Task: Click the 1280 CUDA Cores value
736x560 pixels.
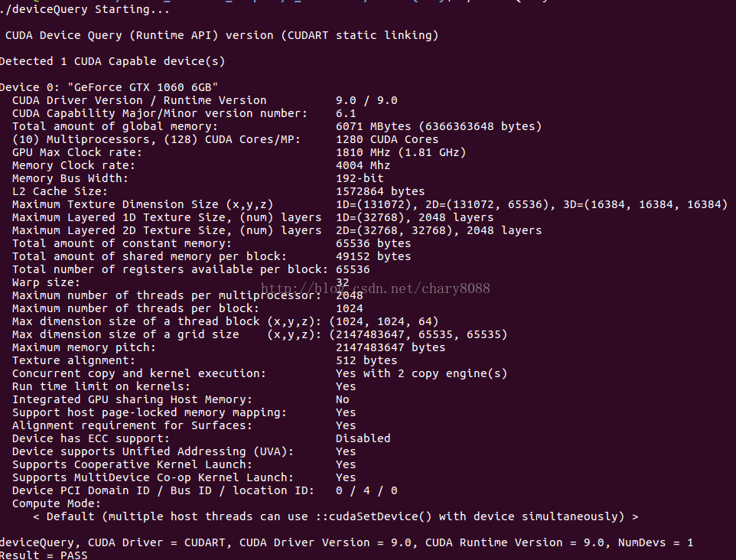Action: click(387, 139)
